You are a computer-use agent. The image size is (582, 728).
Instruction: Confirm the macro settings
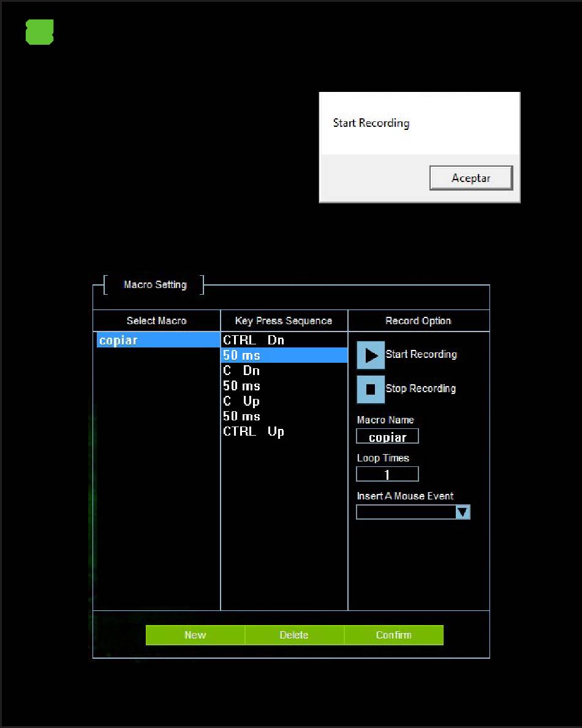click(x=393, y=635)
